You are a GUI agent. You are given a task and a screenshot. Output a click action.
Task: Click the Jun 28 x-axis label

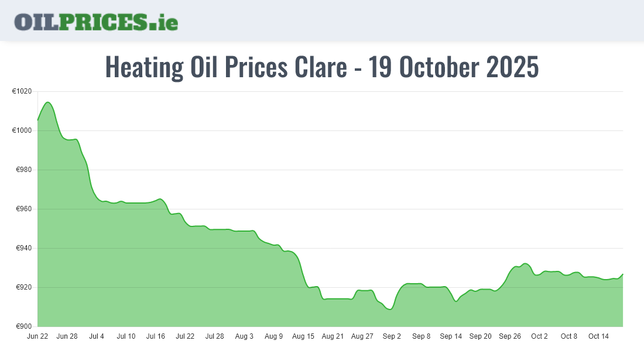tap(67, 336)
